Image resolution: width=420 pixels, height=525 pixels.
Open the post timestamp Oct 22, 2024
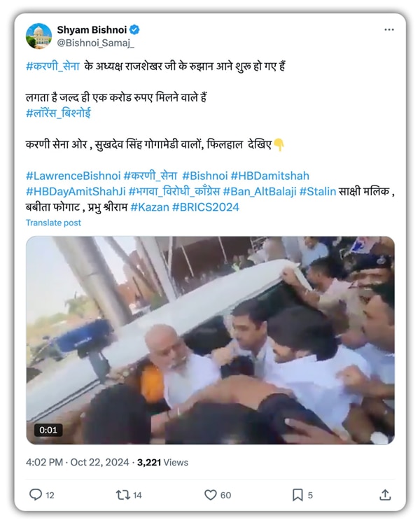click(x=99, y=463)
